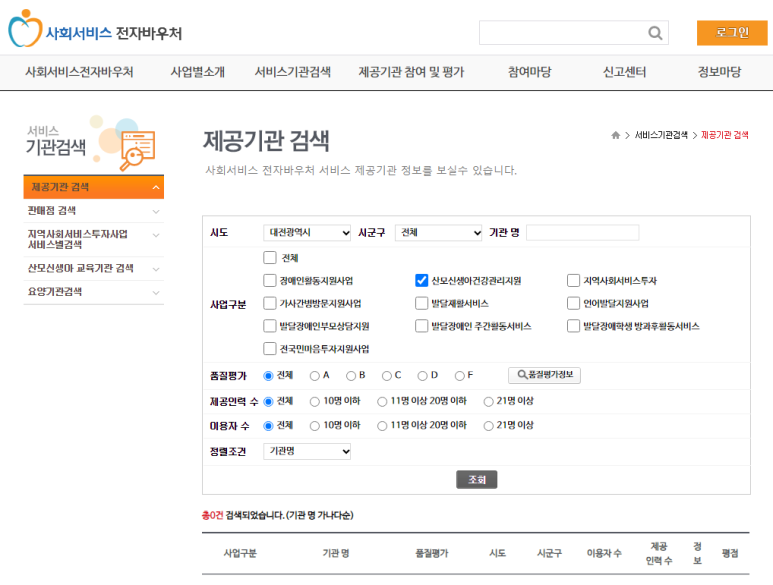Click the home icon in the breadcrumb
The width and height of the screenshot is (773, 585).
point(615,135)
